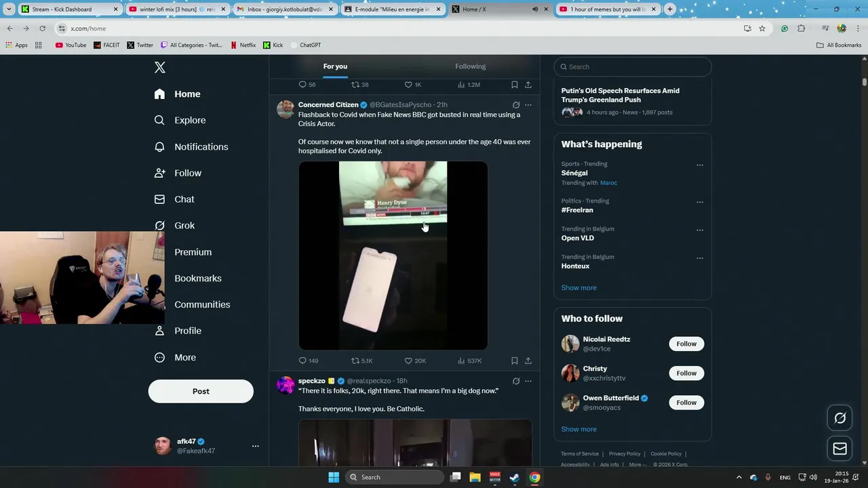868x488 pixels.
Task: Repost the Concerned Citizen post
Action: pos(355,361)
